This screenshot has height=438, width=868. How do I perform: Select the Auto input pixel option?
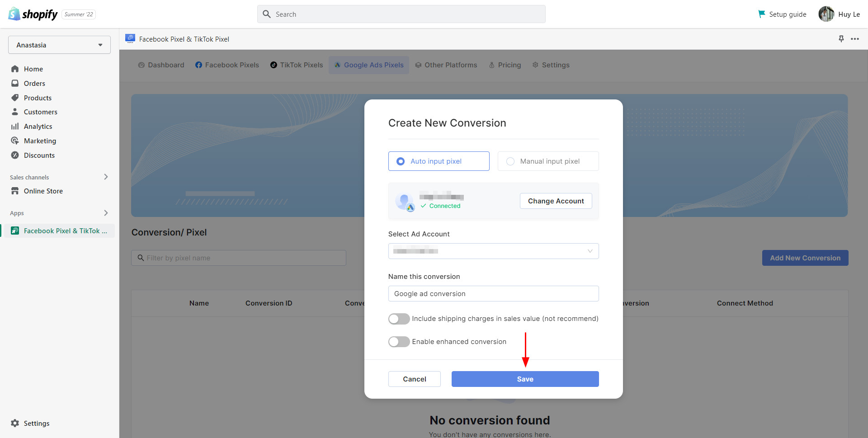coord(439,161)
